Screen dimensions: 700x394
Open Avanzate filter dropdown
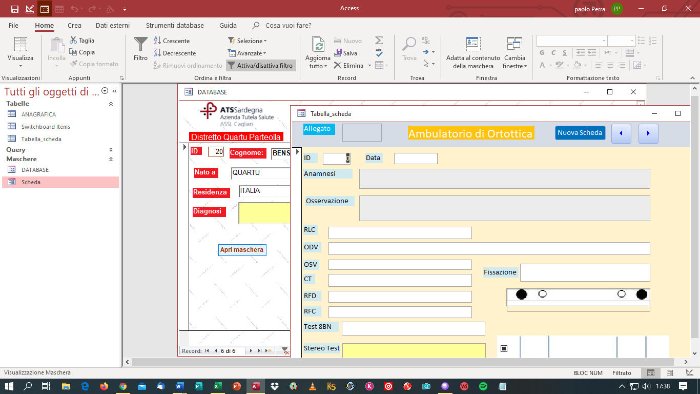[x=246, y=53]
